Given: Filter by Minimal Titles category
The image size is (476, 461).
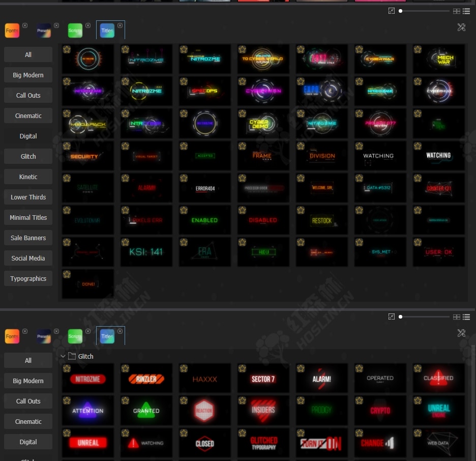Looking at the screenshot, I should pyautogui.click(x=28, y=217).
